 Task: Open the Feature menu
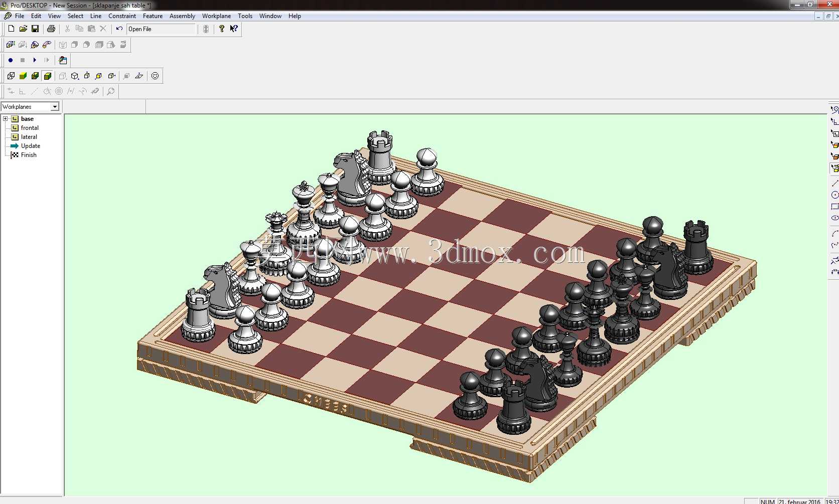tap(153, 16)
